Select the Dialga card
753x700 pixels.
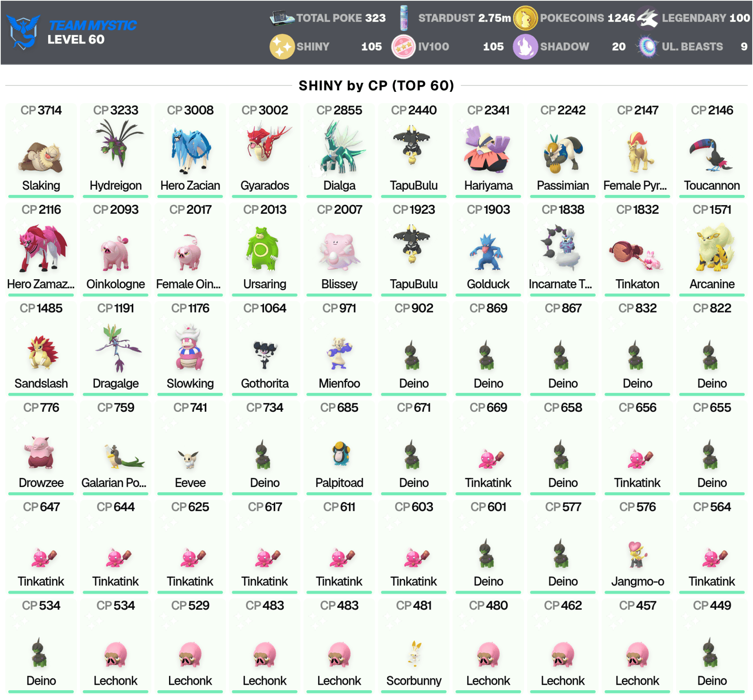click(x=339, y=150)
